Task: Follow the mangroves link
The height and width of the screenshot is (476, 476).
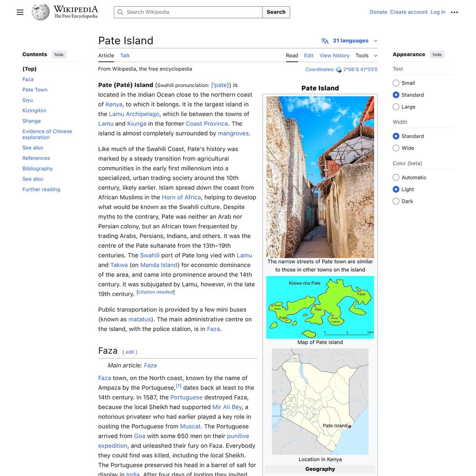Action: (233, 134)
